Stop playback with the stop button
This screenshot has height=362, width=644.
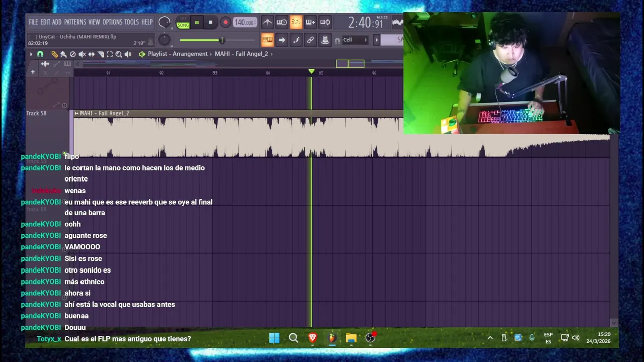pos(210,22)
